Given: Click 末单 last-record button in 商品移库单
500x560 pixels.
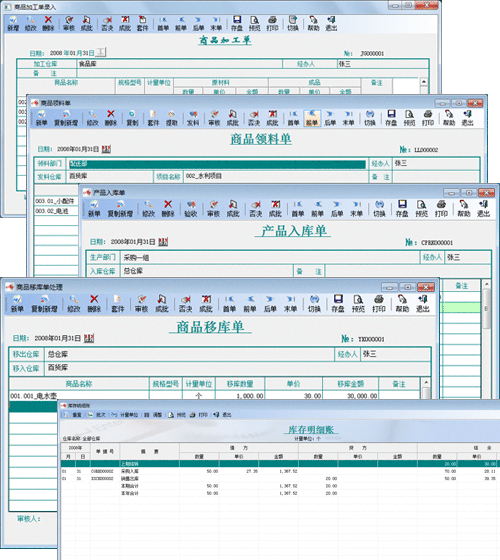Looking at the screenshot, I should (x=290, y=303).
